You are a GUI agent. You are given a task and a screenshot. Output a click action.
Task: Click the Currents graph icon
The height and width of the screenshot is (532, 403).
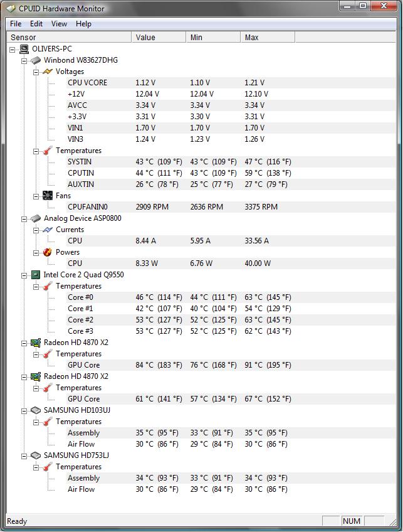tap(48, 230)
